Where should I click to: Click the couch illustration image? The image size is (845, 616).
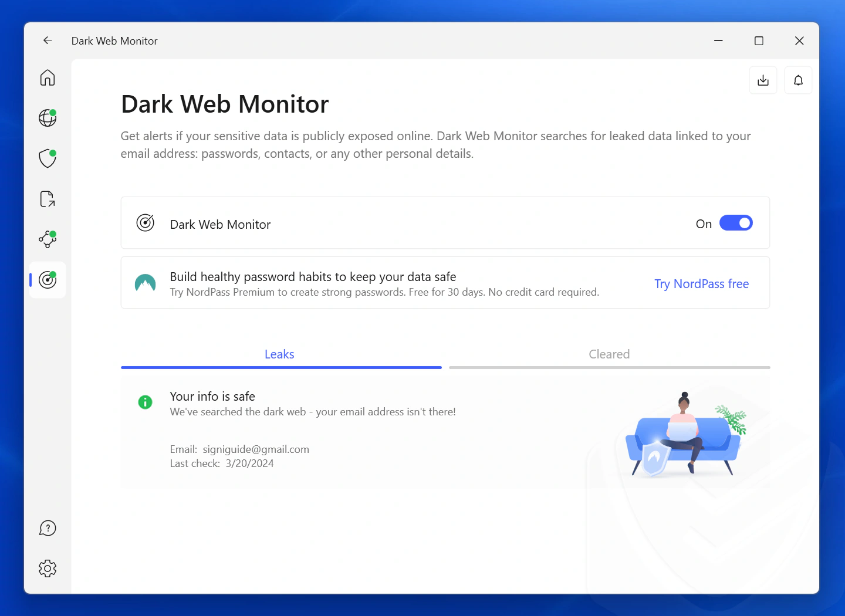(x=685, y=434)
